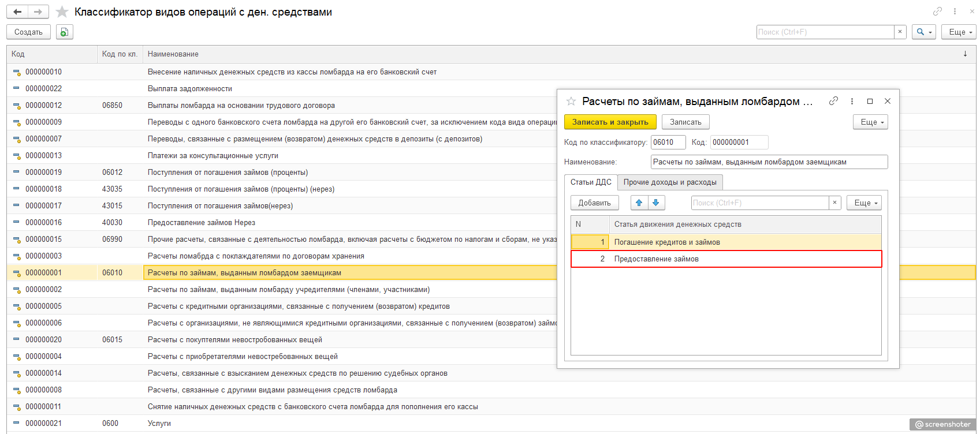Sort list by the down-arrow column icon
This screenshot has width=980, height=434.
(x=965, y=54)
